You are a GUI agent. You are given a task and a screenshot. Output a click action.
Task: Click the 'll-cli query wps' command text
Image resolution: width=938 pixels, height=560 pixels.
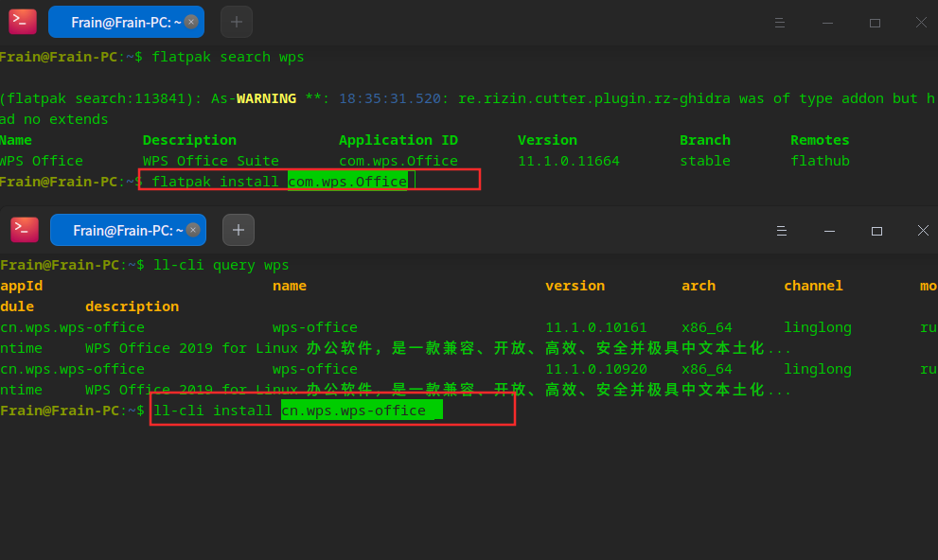[x=221, y=265]
